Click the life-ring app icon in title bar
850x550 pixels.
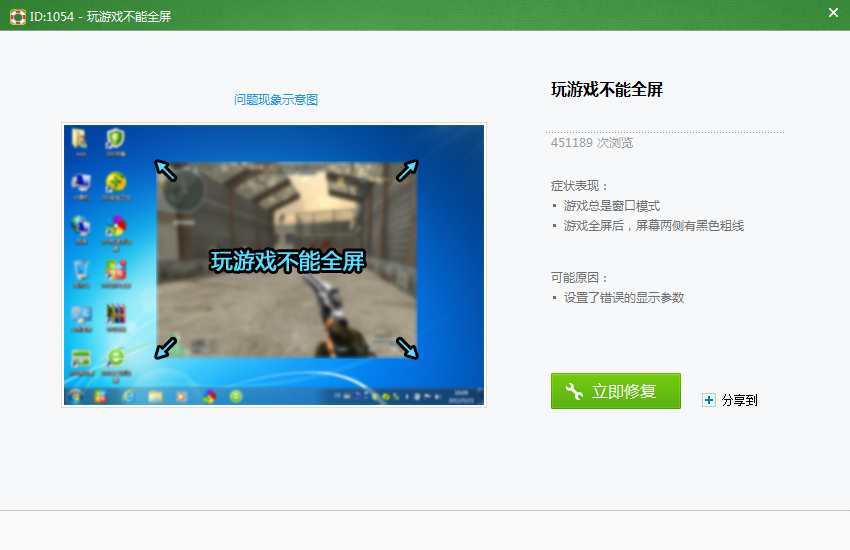[17, 16]
